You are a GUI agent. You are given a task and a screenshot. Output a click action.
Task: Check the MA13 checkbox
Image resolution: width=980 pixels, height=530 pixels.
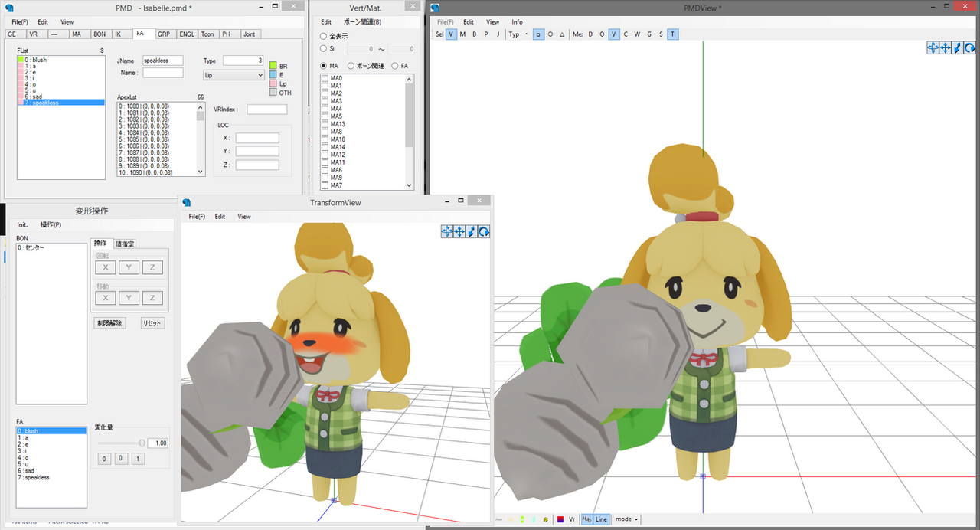(325, 124)
